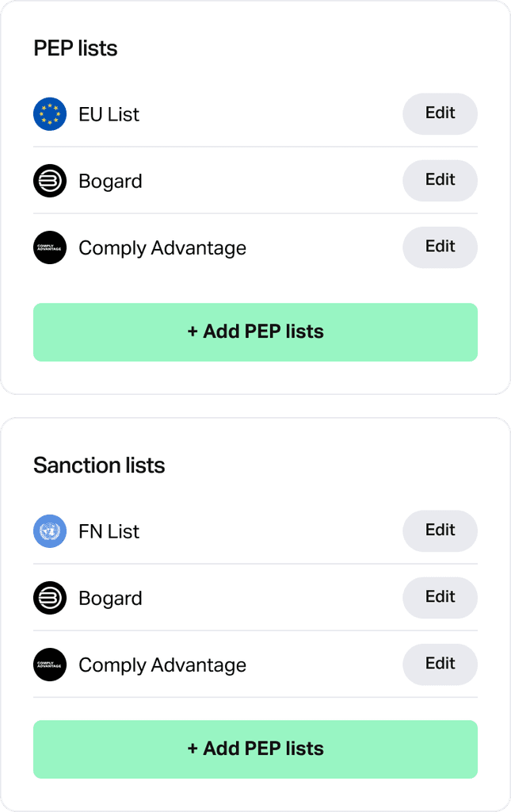Click the Comply Advantage logo in PEP lists
The image size is (511, 812).
pyautogui.click(x=50, y=247)
